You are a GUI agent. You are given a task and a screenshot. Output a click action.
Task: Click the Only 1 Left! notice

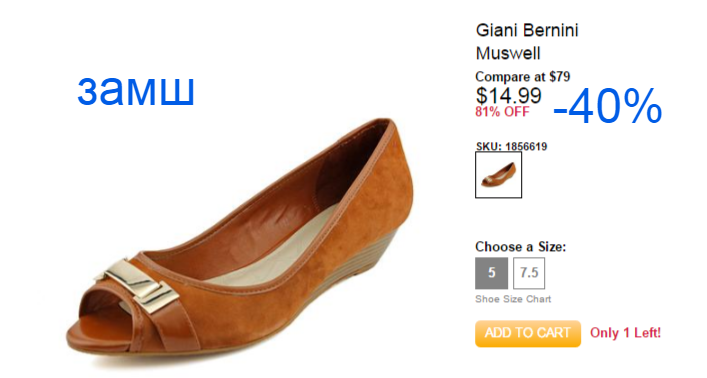pyautogui.click(x=625, y=333)
